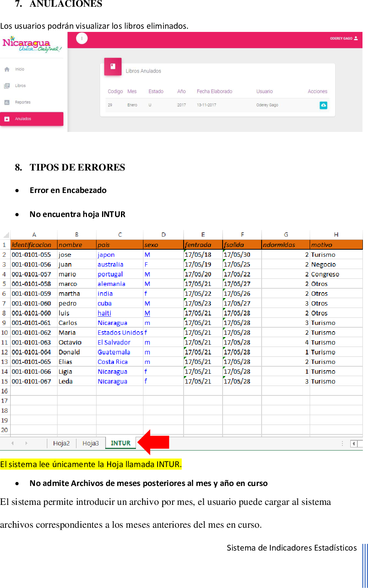
Task: Click the Acciones column header
Action: click(x=318, y=91)
